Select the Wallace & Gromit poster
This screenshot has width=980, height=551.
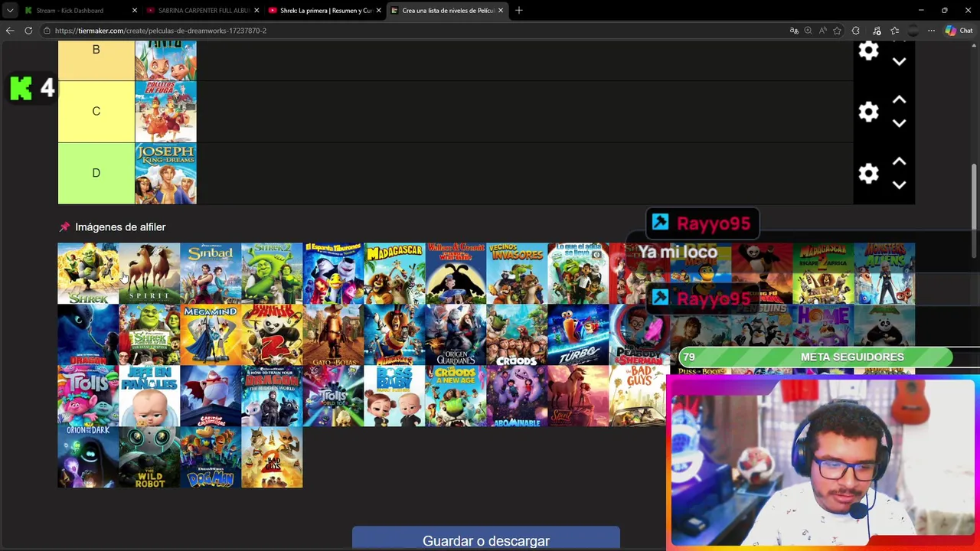[x=456, y=273]
